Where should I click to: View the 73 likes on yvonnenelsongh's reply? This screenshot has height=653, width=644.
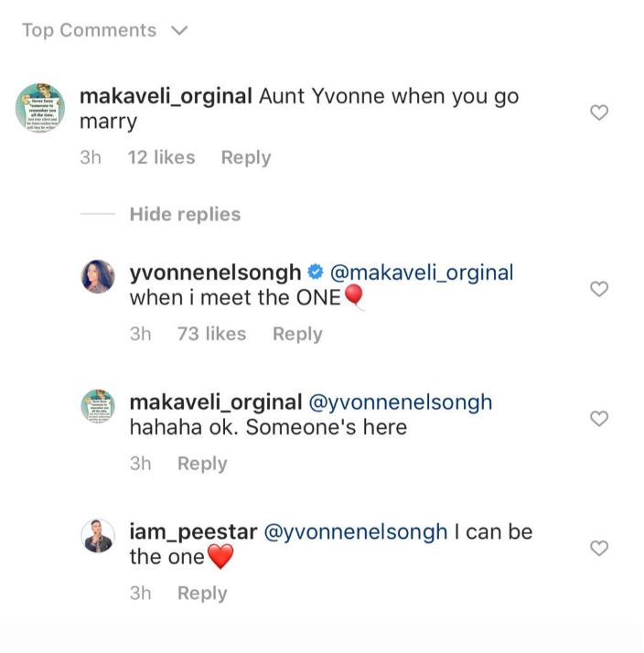tap(211, 334)
